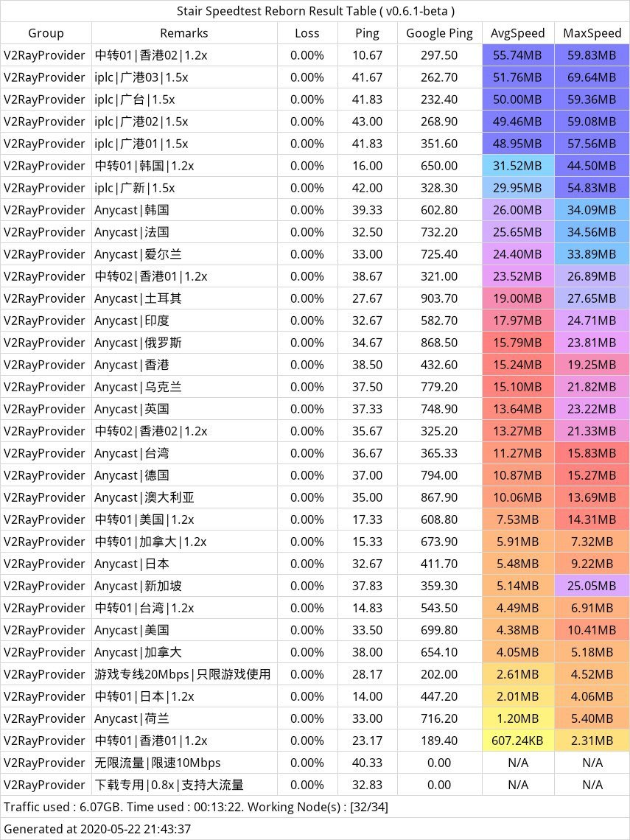
Task: Click the Google Ping value '202.00'
Action: tap(439, 674)
